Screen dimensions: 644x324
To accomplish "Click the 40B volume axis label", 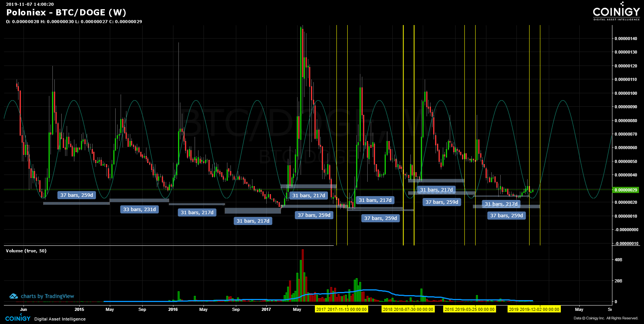I will (618, 260).
